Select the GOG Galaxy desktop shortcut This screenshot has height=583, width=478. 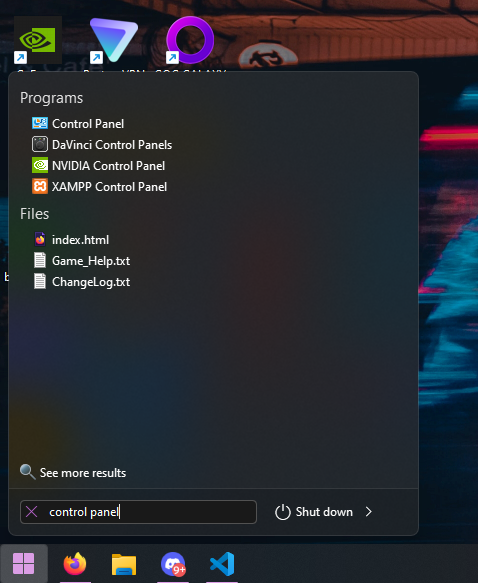click(190, 40)
